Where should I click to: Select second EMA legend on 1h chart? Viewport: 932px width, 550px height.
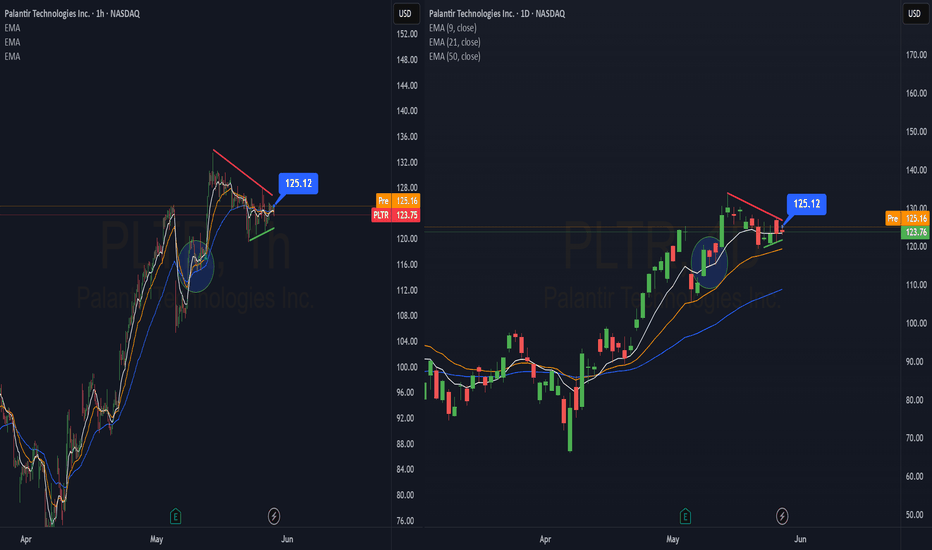pyautogui.click(x=12, y=42)
